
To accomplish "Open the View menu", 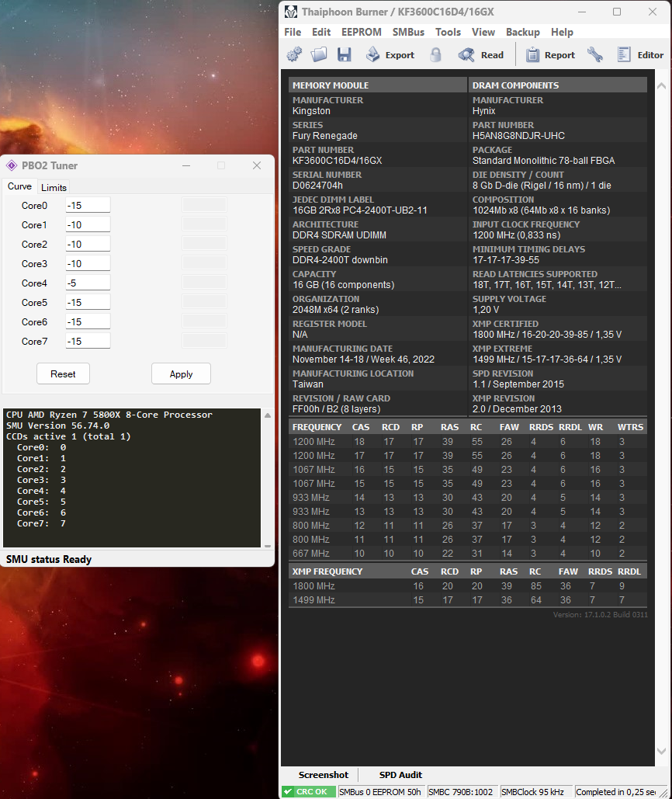I will point(483,32).
